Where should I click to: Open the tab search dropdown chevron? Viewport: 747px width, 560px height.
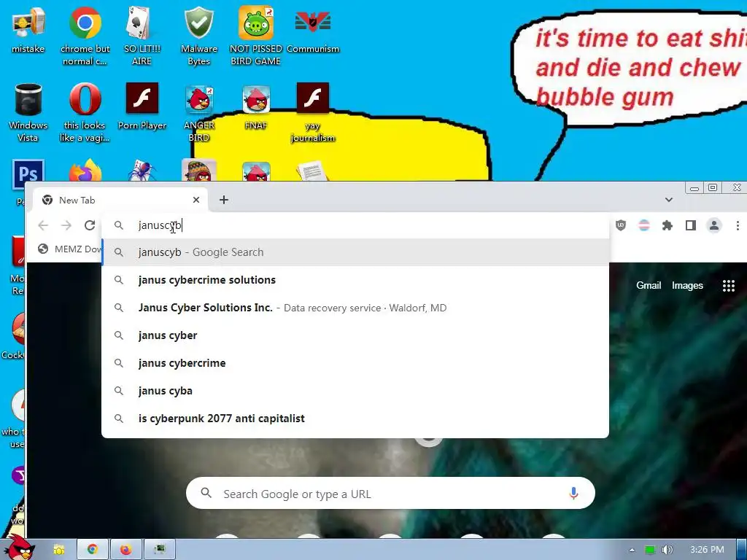click(x=669, y=200)
